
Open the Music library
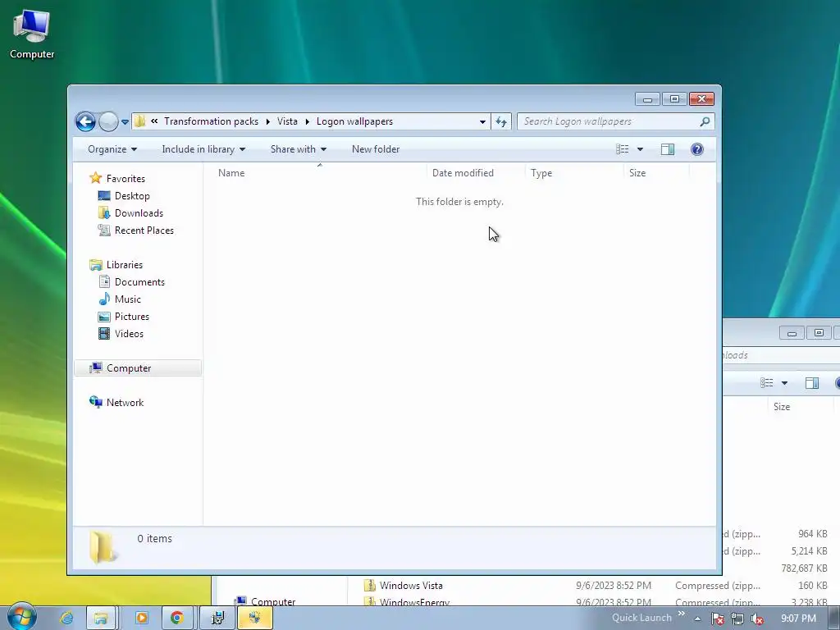127,299
